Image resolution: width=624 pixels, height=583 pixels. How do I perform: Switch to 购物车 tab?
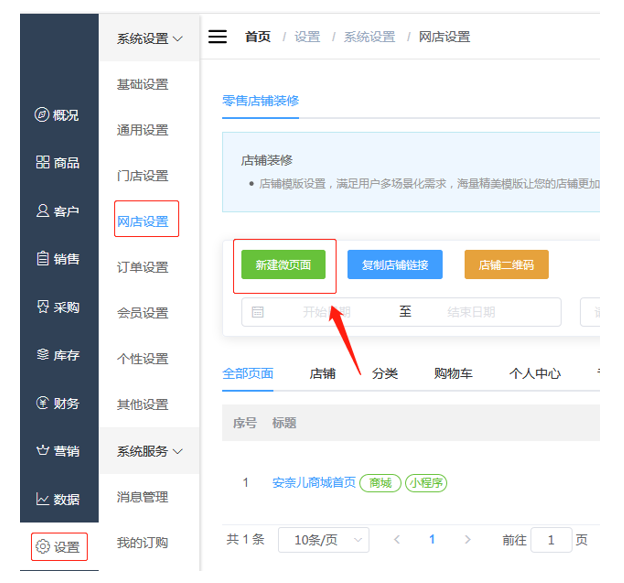453,374
